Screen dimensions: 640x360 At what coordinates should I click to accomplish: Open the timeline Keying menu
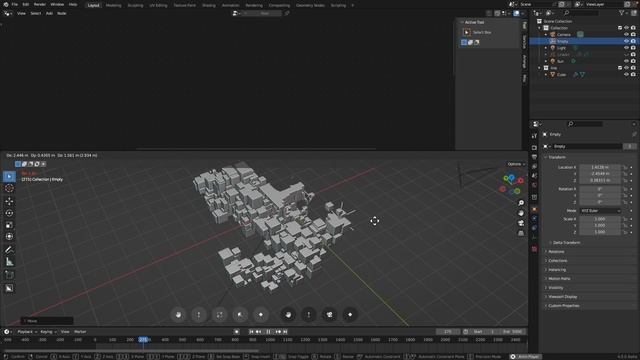[x=48, y=332]
